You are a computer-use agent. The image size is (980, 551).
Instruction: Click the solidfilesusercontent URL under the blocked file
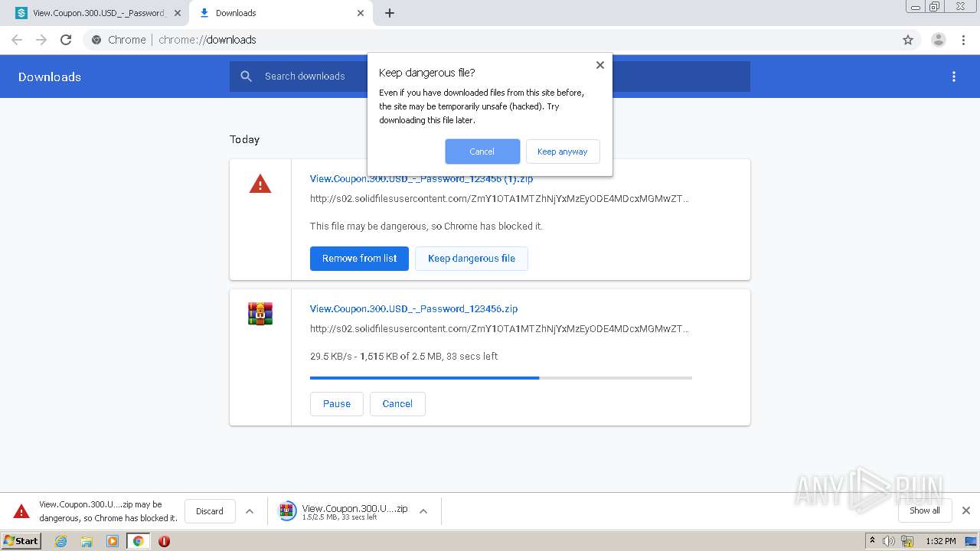(499, 199)
